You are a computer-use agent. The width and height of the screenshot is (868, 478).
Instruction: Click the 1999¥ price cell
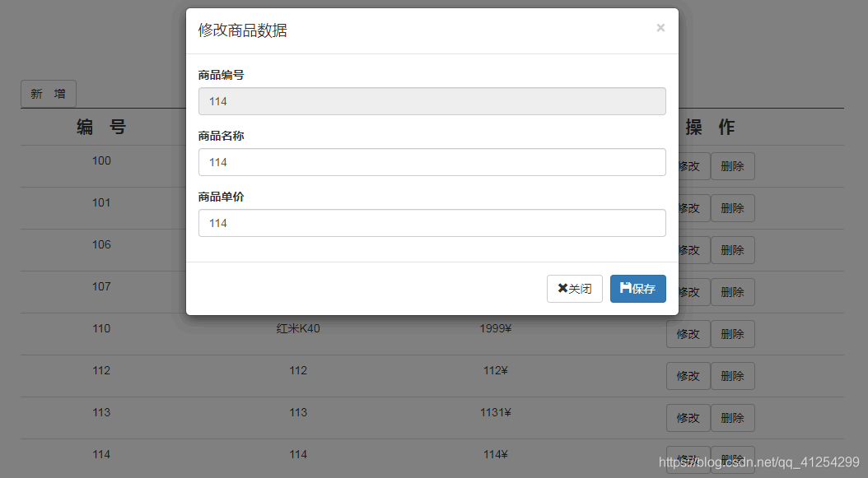coord(496,328)
